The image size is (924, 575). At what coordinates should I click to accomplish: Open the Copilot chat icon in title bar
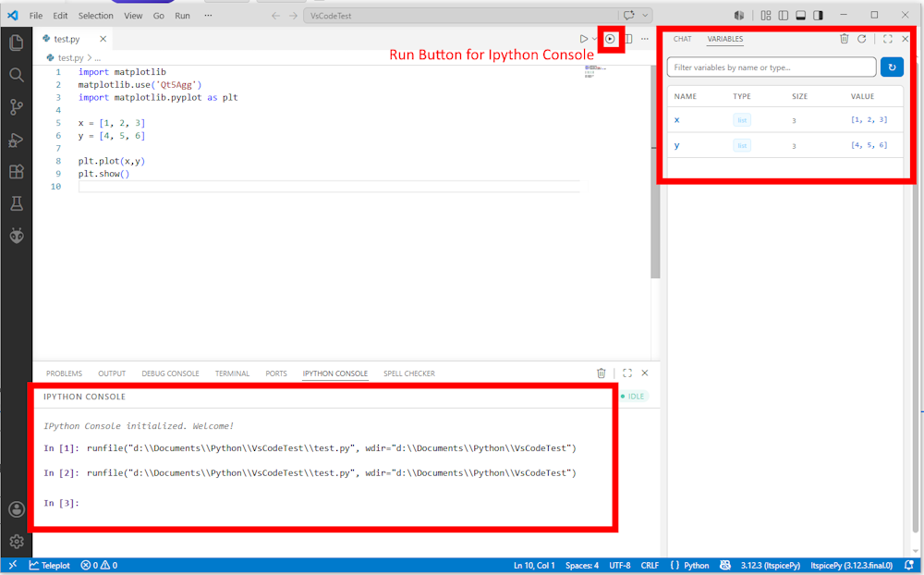pyautogui.click(x=628, y=16)
